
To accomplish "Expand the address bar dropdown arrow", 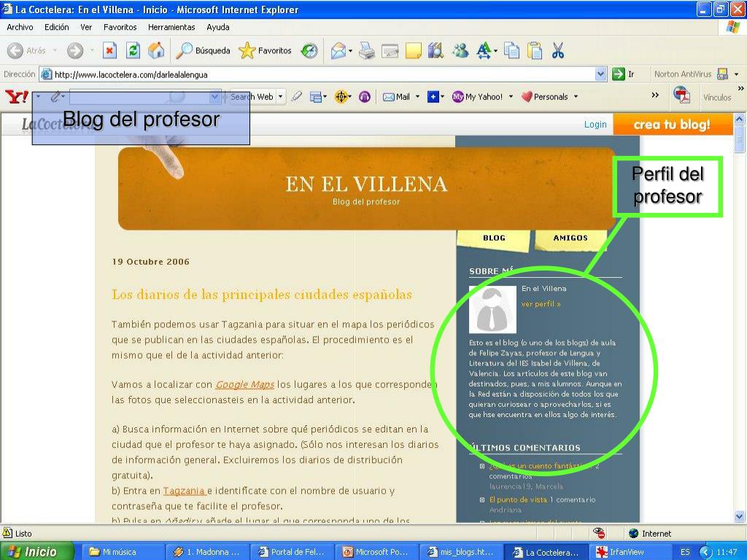I will [x=601, y=74].
